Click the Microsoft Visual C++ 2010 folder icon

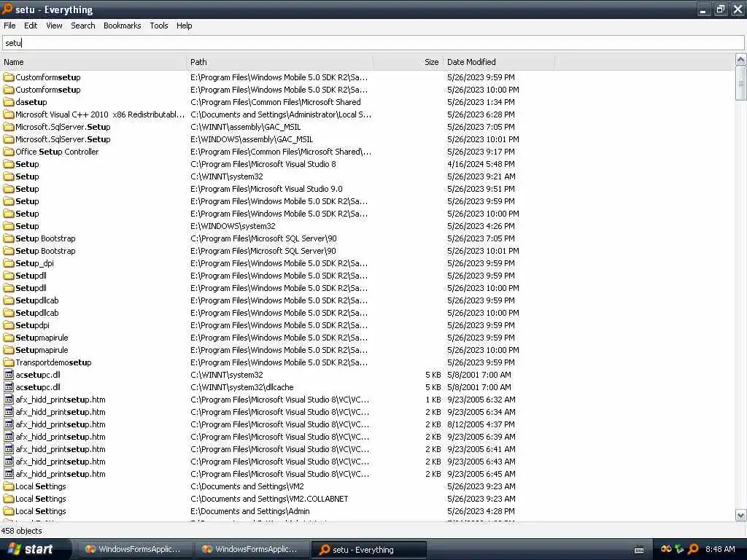click(9, 114)
